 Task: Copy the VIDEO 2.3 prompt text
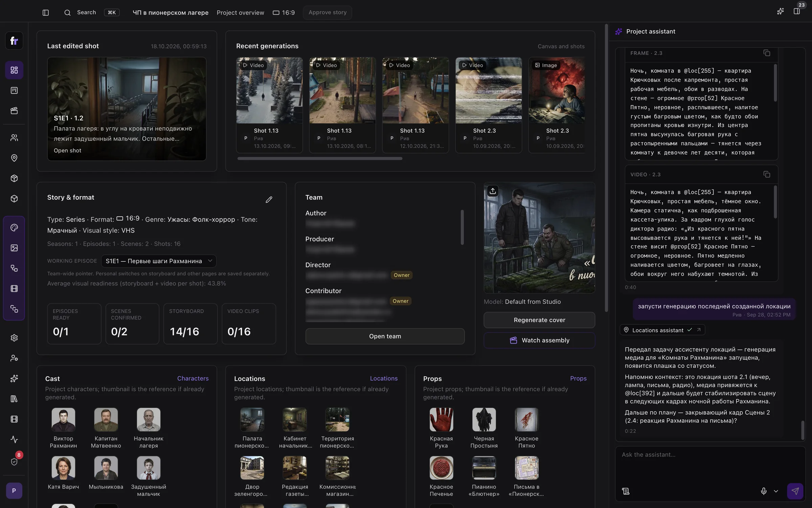767,174
